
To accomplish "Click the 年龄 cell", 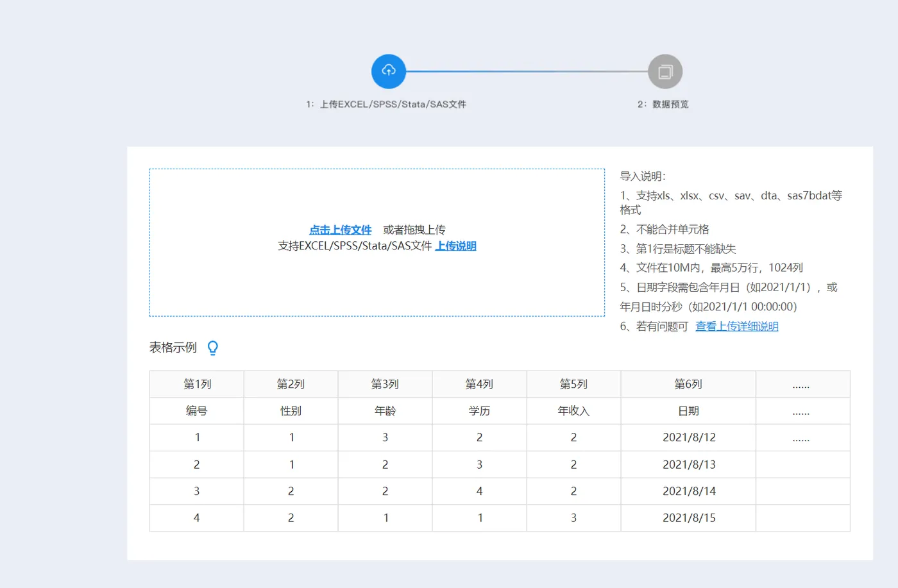I will click(x=385, y=411).
